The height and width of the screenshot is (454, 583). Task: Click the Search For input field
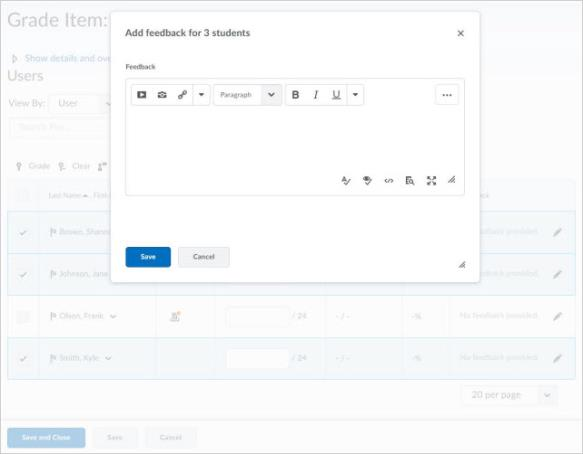tap(59, 128)
